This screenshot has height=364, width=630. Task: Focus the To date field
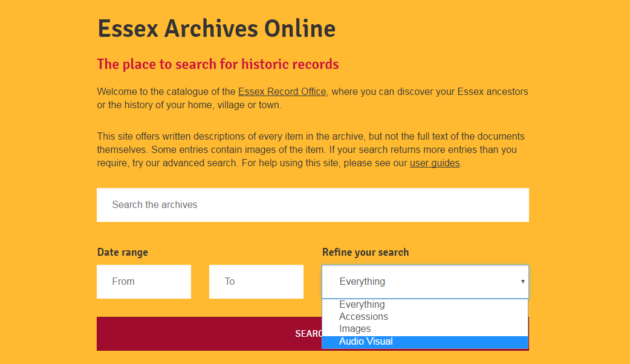[256, 282]
